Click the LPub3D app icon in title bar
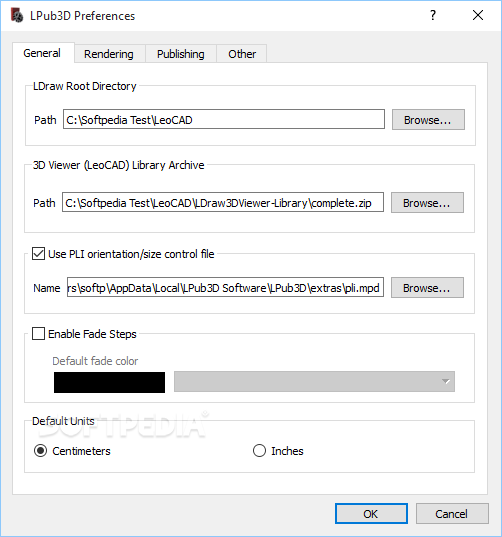Image resolution: width=502 pixels, height=537 pixels. (17, 16)
